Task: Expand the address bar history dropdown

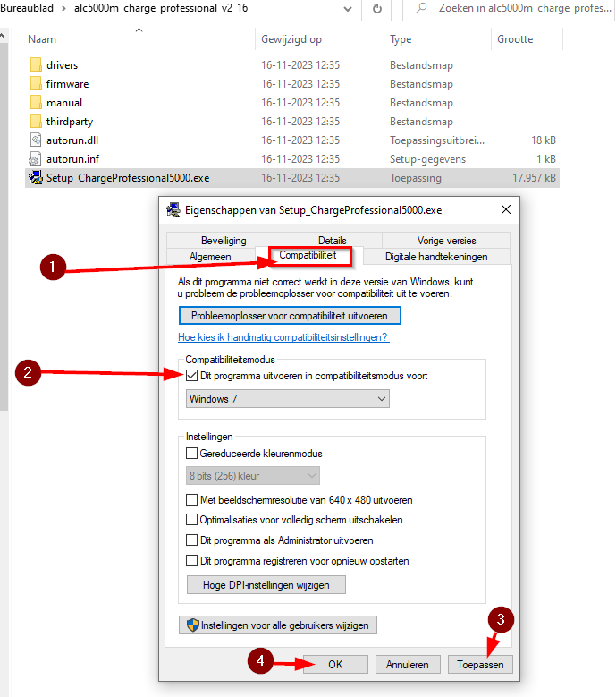Action: pyautogui.click(x=346, y=8)
